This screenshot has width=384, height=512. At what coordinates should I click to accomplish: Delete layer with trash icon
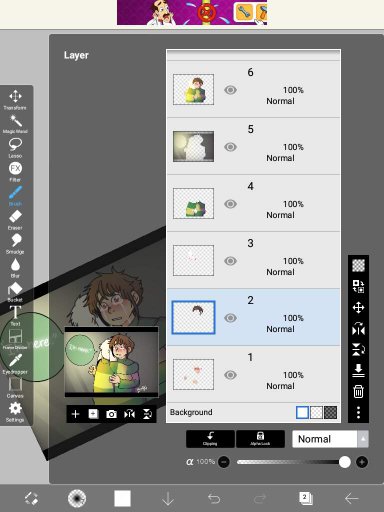click(x=358, y=391)
